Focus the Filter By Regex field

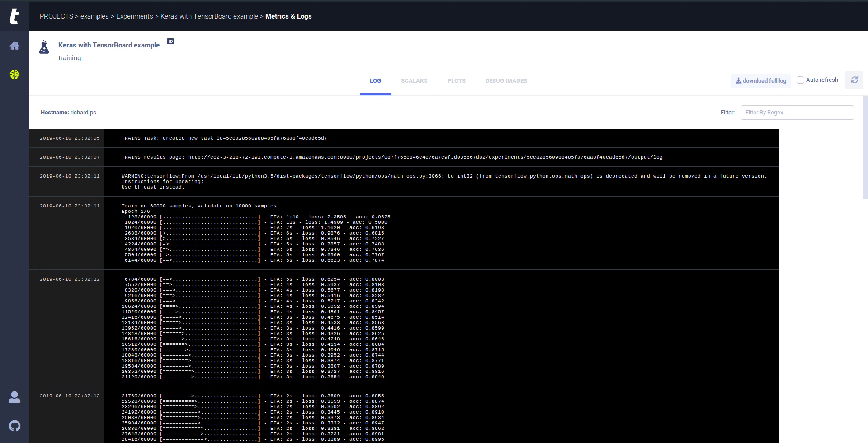797,113
